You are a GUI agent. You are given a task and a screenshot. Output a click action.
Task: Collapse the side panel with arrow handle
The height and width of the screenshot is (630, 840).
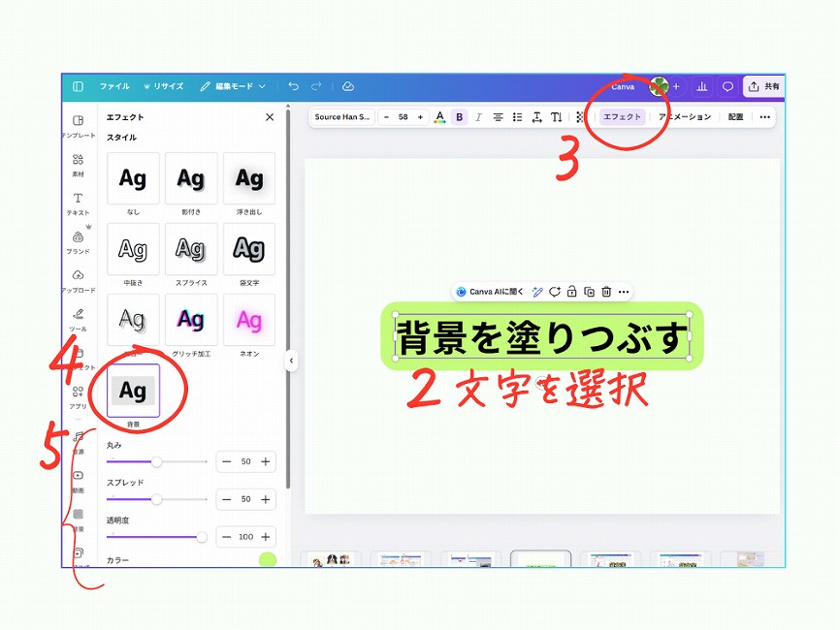click(x=291, y=361)
